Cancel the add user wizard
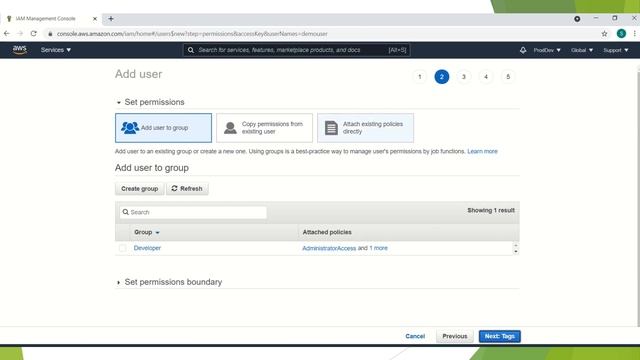The height and width of the screenshot is (360, 640). [x=415, y=336]
